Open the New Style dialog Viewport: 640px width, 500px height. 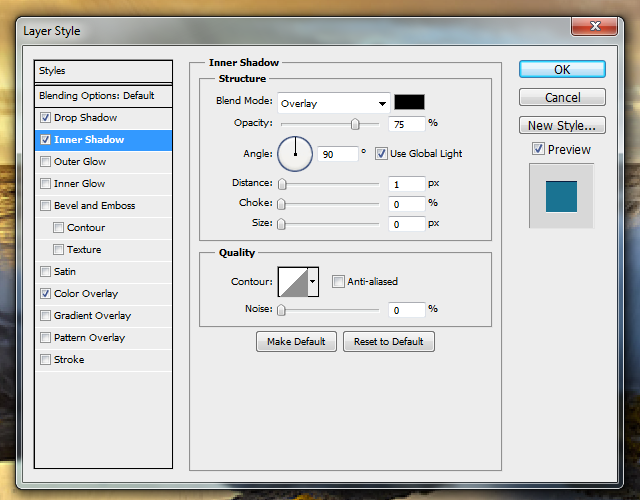pyautogui.click(x=562, y=125)
